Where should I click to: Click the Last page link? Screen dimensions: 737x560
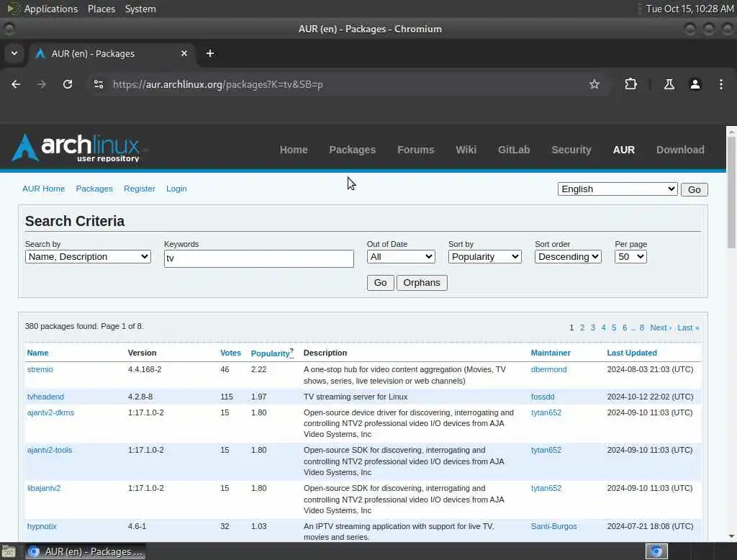point(688,328)
